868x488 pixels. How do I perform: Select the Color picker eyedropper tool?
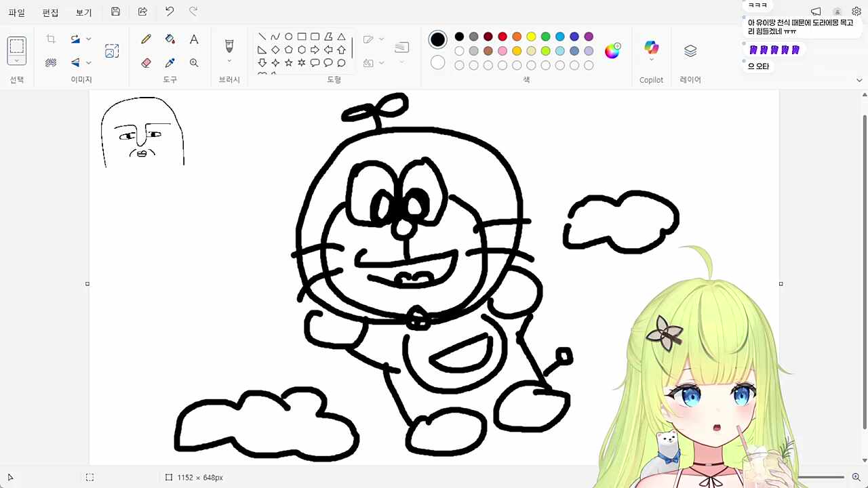[x=170, y=62]
